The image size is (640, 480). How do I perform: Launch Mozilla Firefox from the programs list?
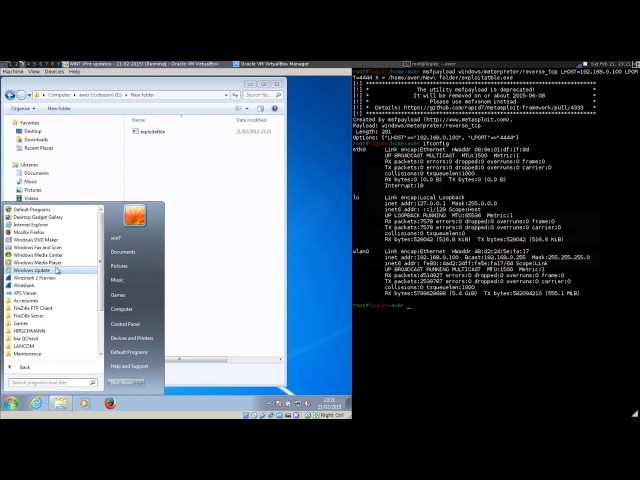(x=29, y=232)
